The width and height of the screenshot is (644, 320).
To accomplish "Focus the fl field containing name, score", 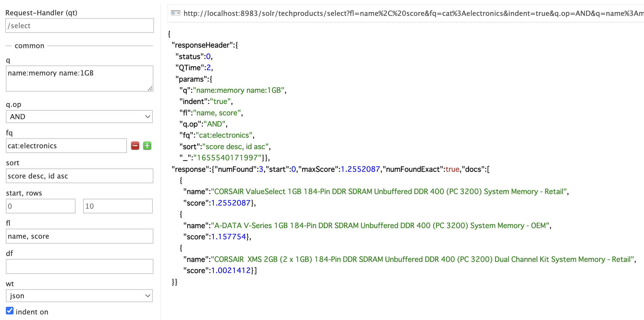I will (79, 236).
